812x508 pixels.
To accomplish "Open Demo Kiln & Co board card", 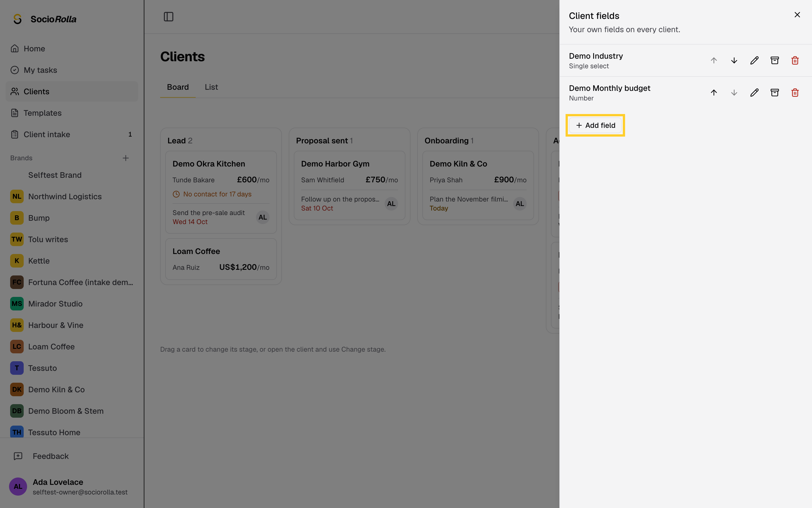I will (x=478, y=185).
